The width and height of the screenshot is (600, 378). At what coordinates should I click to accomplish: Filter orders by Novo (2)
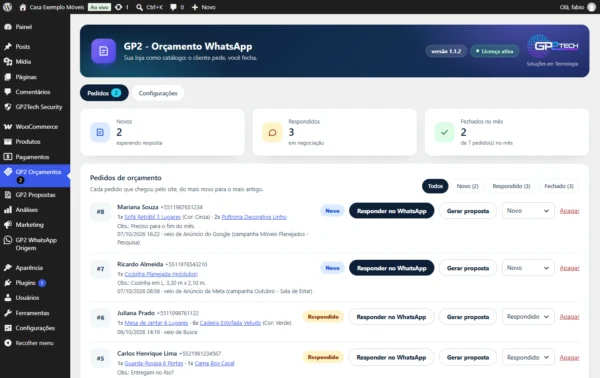point(467,186)
